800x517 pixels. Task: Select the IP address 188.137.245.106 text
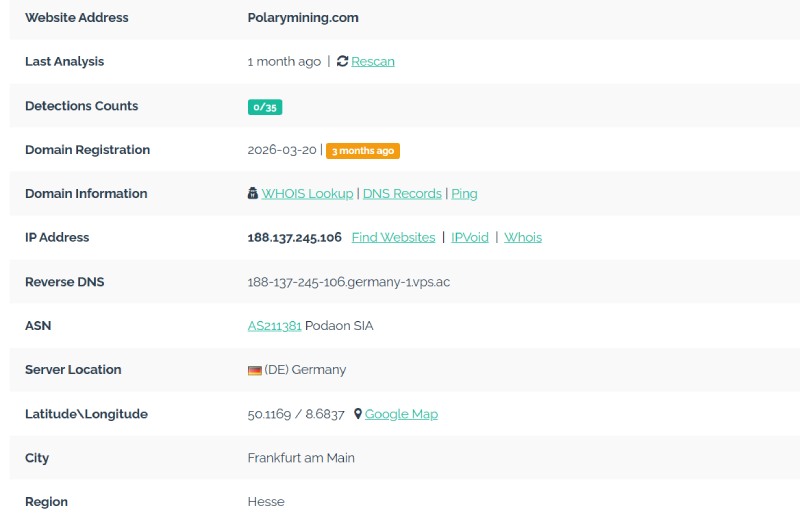pos(294,238)
